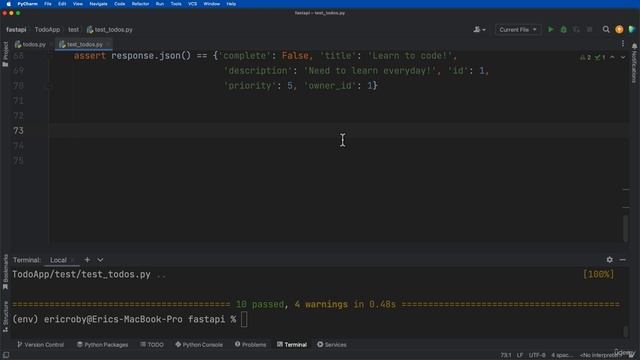Open the Run menu
This screenshot has height=360, width=640.
[160, 4]
